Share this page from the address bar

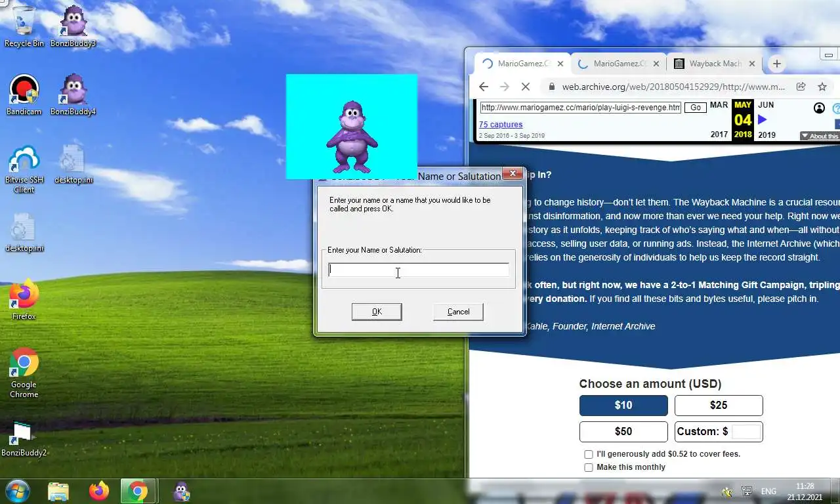[801, 87]
